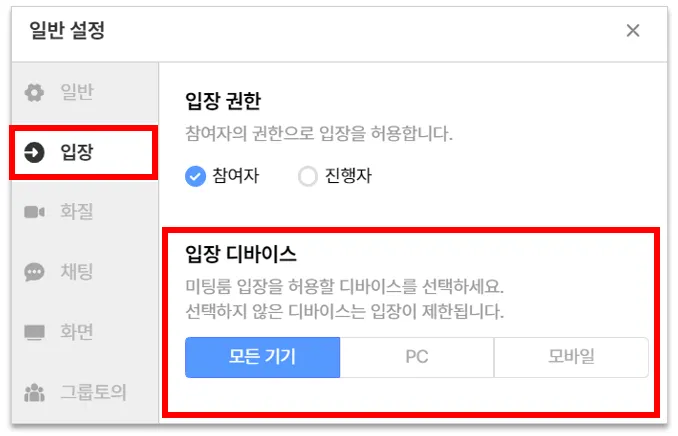This screenshot has width=678, height=436.
Task: Choose 모든 기기 for entry devices
Action: coord(262,357)
